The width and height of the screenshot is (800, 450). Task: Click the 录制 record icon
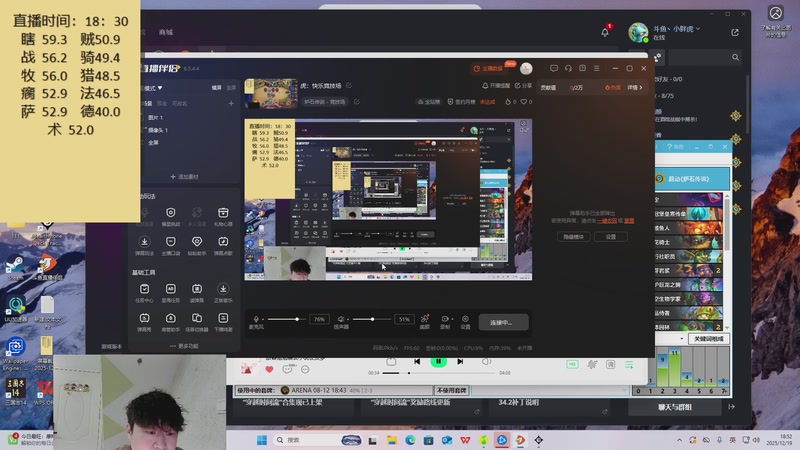pyautogui.click(x=444, y=319)
